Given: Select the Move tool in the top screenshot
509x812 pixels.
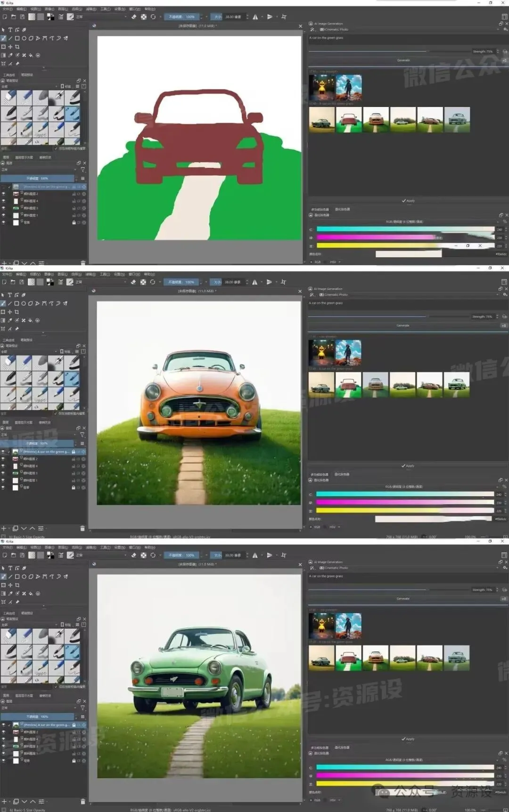Looking at the screenshot, I should [x=10, y=47].
